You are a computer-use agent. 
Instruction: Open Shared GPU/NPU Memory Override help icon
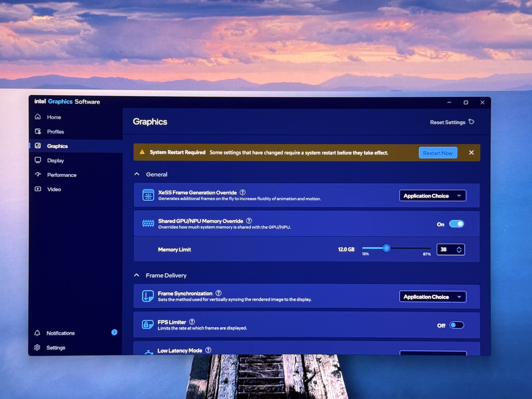(249, 221)
